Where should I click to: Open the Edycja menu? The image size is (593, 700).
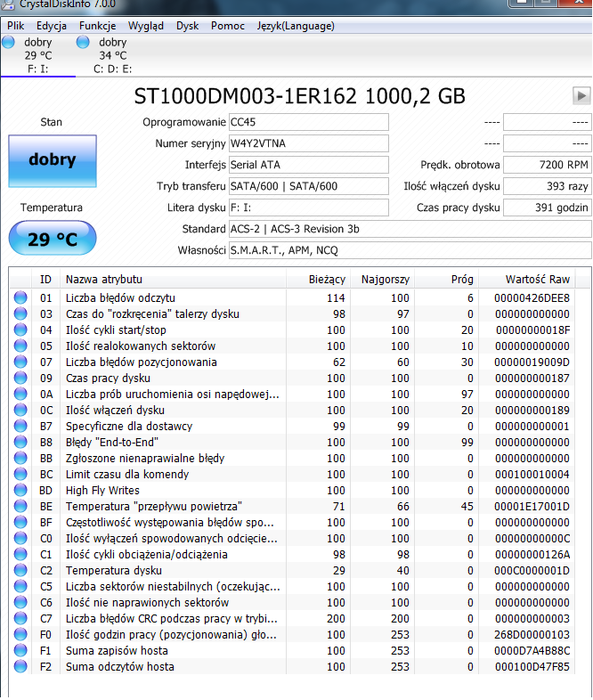click(52, 26)
